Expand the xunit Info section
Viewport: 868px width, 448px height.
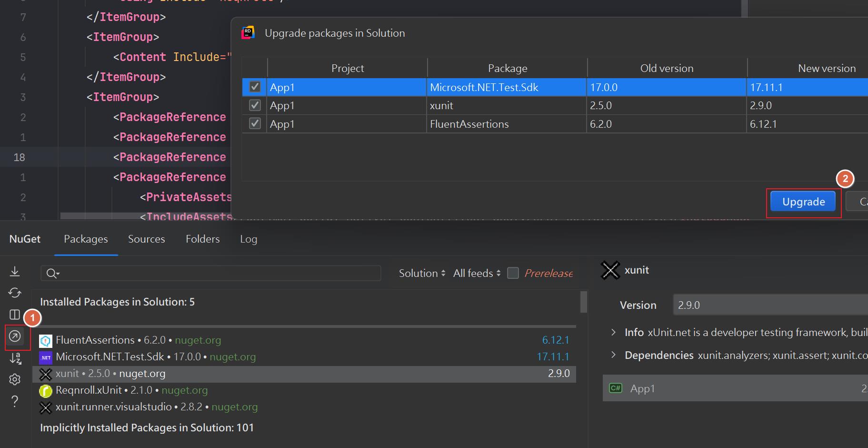click(613, 332)
